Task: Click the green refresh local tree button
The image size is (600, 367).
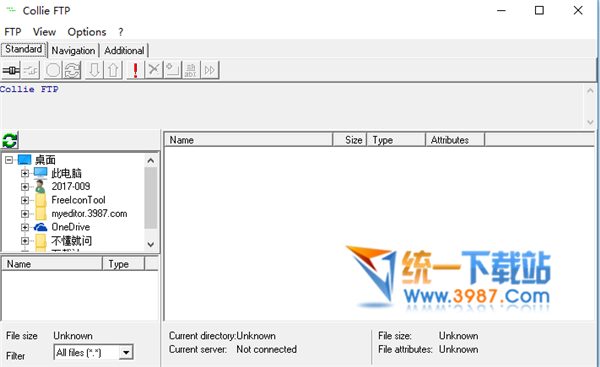Action: (x=10, y=140)
